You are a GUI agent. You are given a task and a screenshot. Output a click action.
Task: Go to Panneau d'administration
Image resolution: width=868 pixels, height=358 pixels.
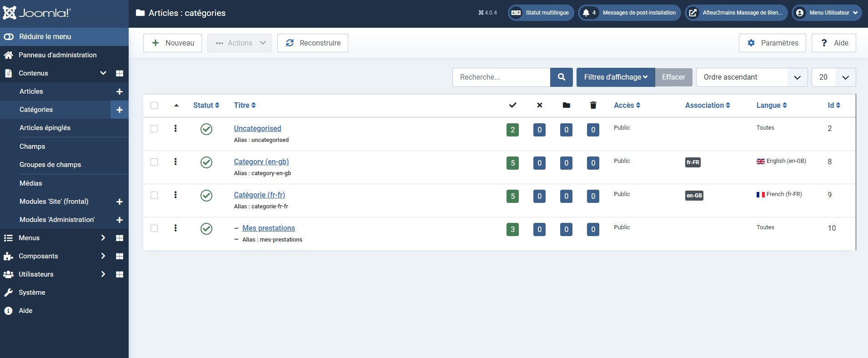57,55
